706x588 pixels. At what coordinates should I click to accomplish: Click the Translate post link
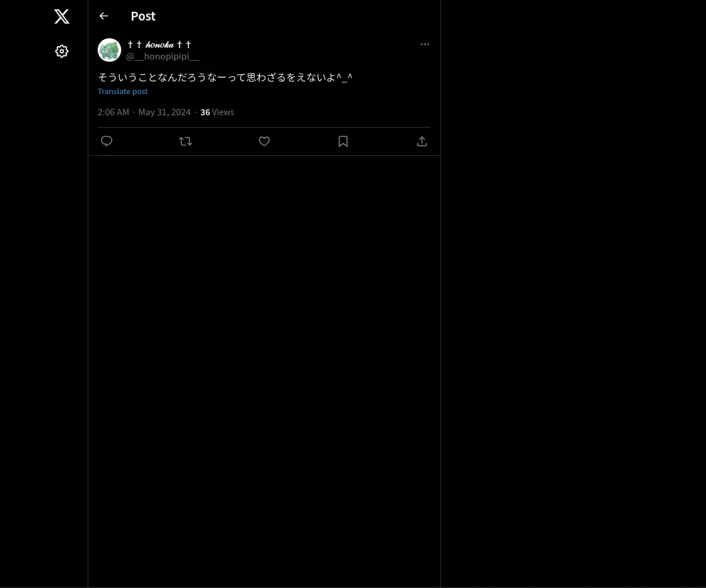point(122,91)
